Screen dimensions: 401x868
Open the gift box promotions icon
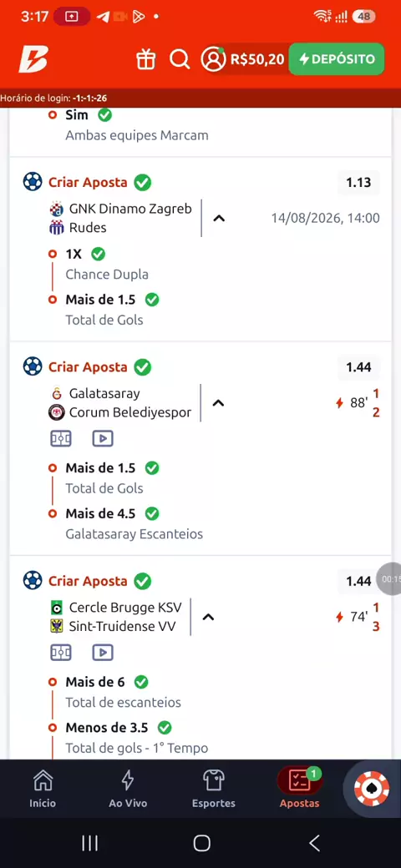[x=145, y=58]
